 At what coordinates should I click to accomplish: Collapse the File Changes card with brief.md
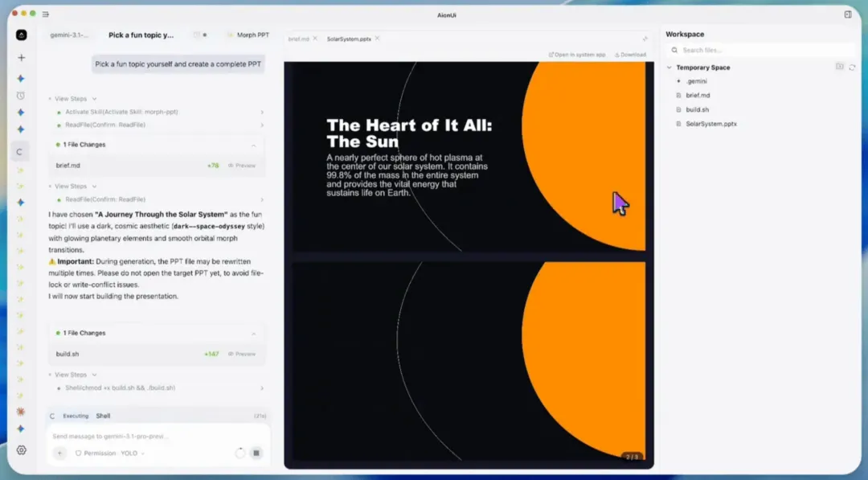(x=253, y=145)
